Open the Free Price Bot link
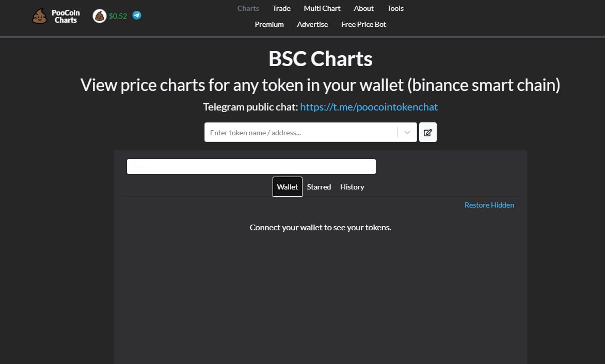The height and width of the screenshot is (364, 605). coord(363,24)
